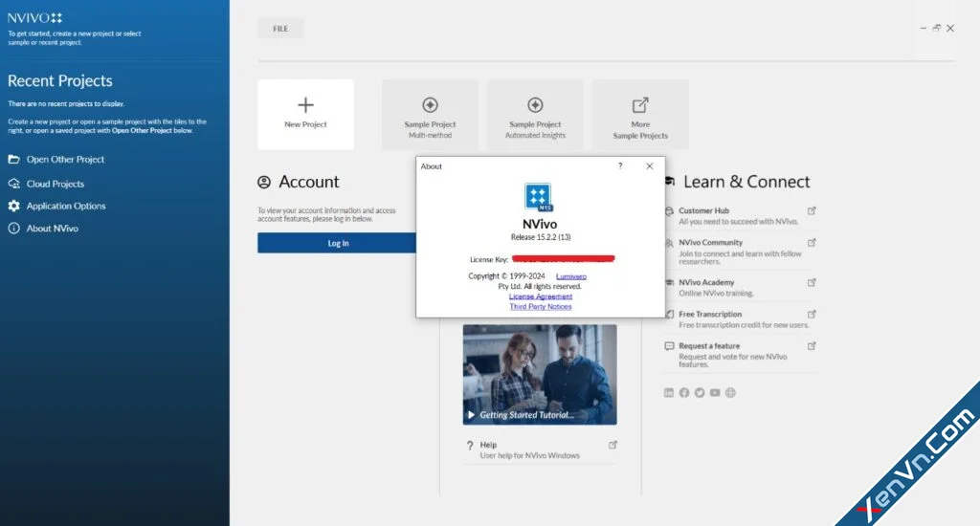Click the Account user icon
The height and width of the screenshot is (526, 980).
[x=264, y=182]
